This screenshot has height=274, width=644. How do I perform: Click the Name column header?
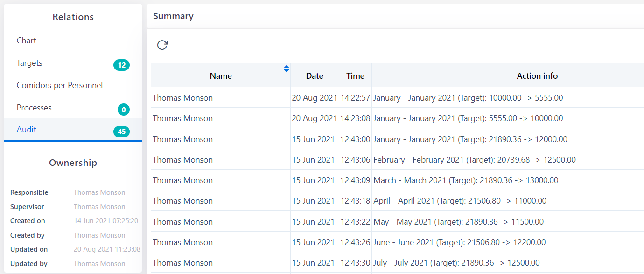coord(221,75)
